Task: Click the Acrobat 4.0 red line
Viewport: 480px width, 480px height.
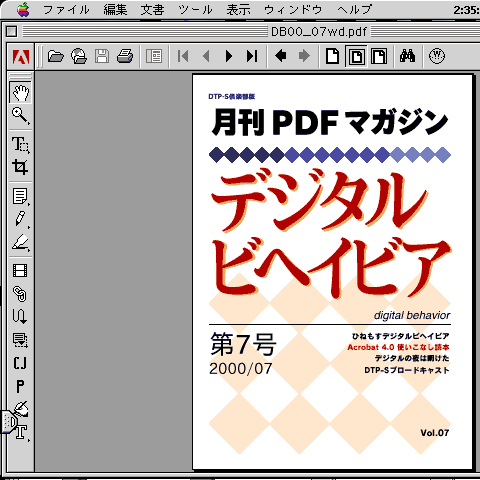Action: pos(398,347)
